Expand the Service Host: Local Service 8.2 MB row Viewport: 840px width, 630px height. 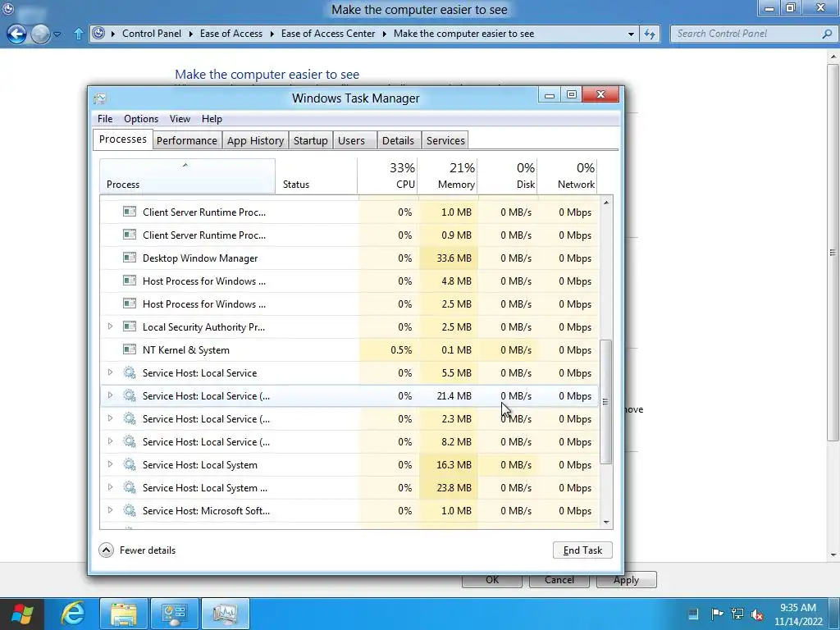110,441
